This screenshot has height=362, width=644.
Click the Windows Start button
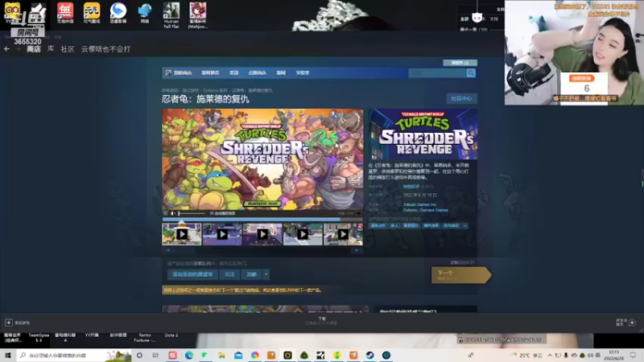point(8,355)
